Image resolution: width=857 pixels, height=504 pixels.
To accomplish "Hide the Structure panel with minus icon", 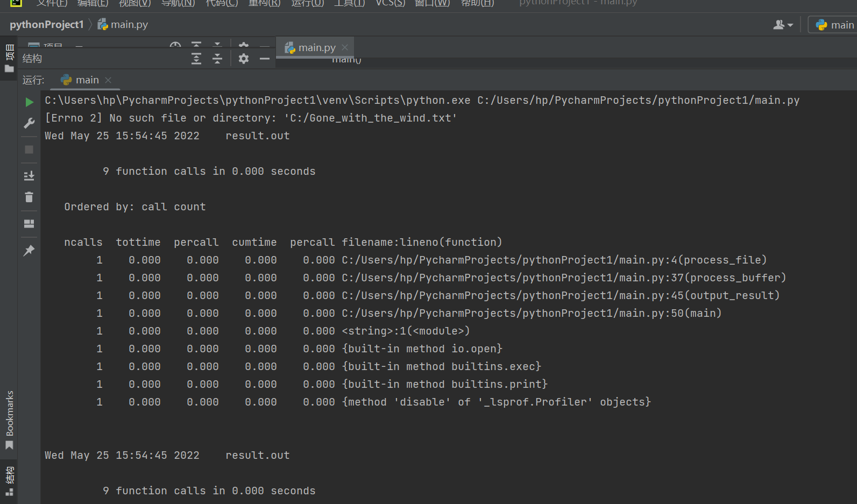I will point(264,59).
